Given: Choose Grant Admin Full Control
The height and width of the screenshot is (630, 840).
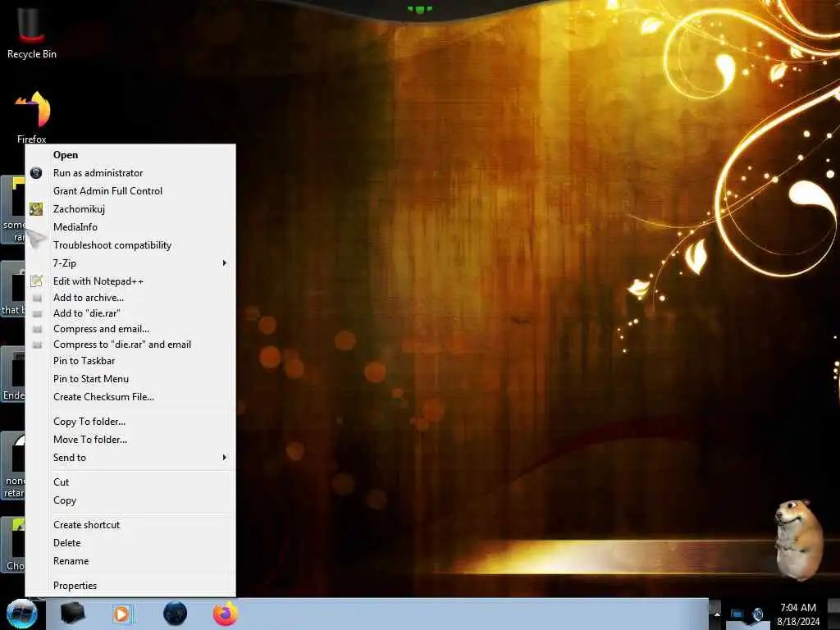Looking at the screenshot, I should [x=130, y=190].
